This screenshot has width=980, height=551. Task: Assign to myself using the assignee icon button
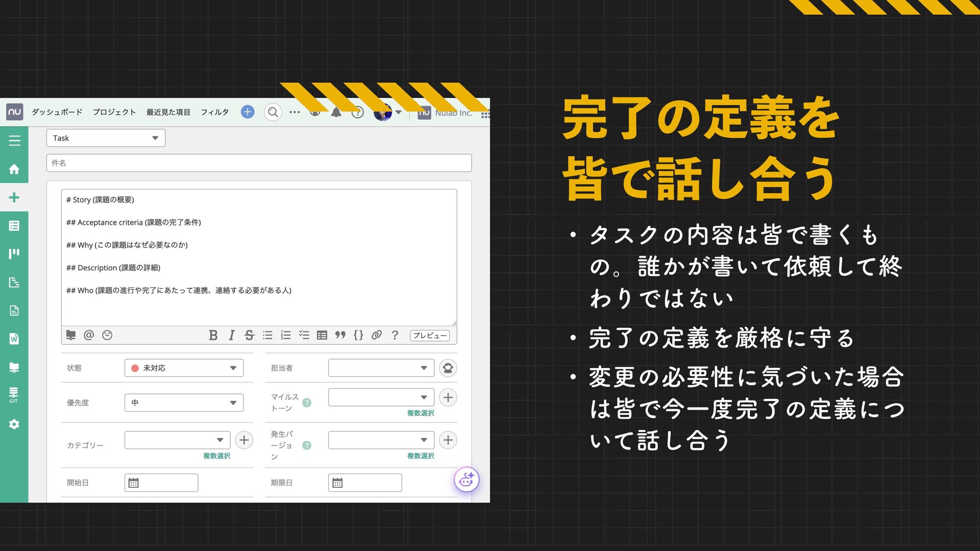(x=448, y=368)
